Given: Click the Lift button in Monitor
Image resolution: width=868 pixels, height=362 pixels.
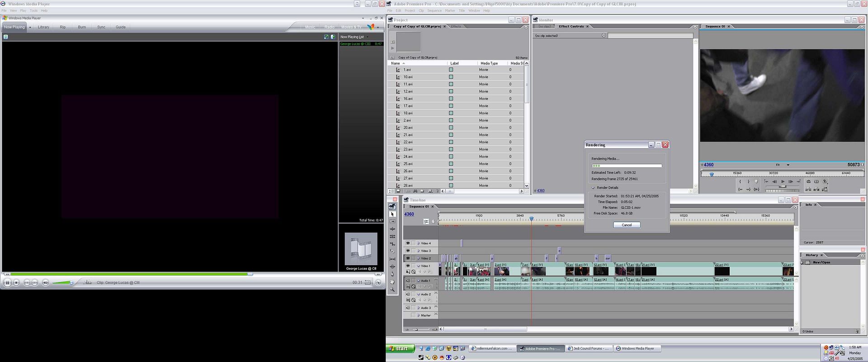Looking at the screenshot, I should pos(808,189).
